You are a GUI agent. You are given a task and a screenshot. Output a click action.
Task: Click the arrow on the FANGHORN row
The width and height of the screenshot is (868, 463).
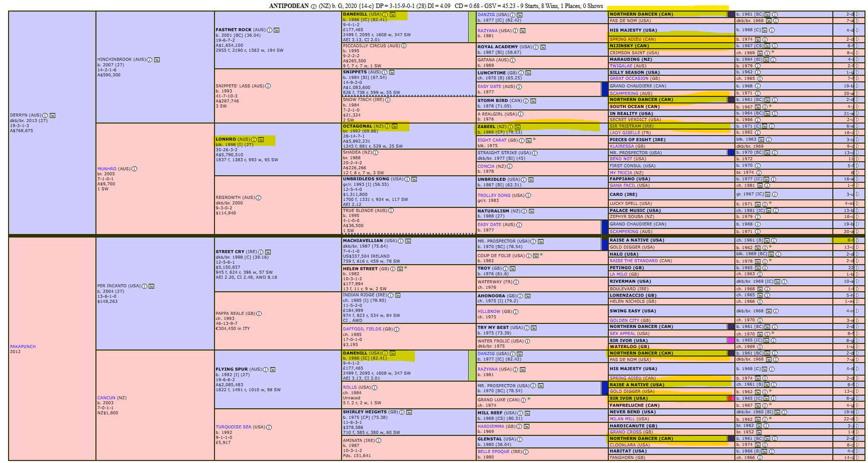[x=857, y=457]
